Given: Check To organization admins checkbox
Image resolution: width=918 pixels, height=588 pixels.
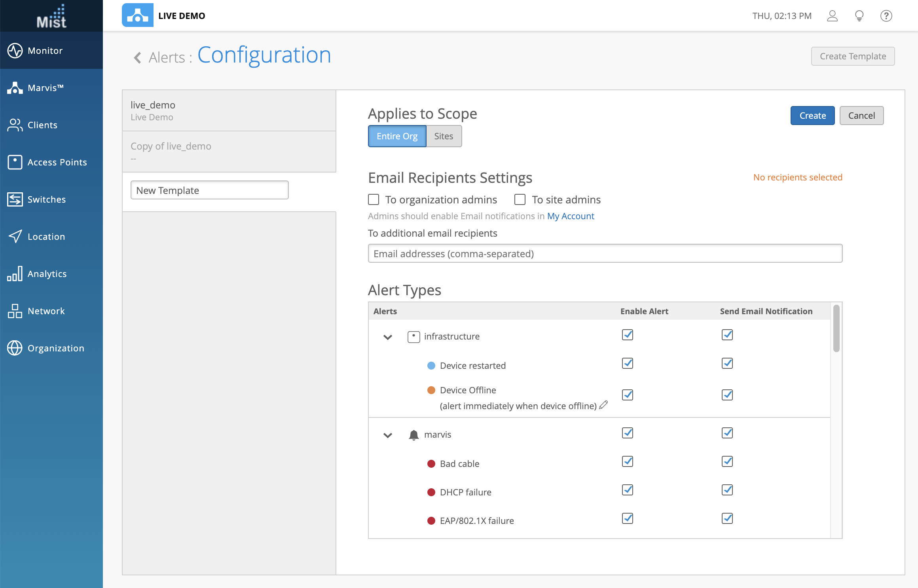Looking at the screenshot, I should (374, 199).
